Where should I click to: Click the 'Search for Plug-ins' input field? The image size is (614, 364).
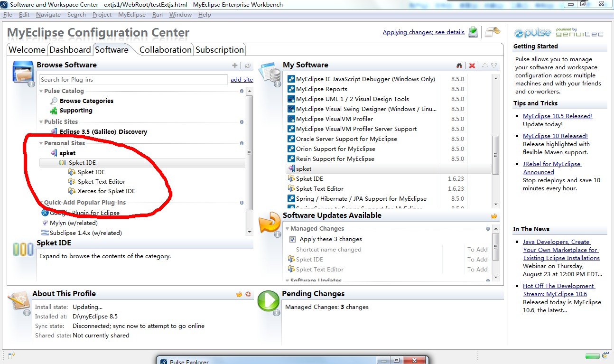pos(133,80)
